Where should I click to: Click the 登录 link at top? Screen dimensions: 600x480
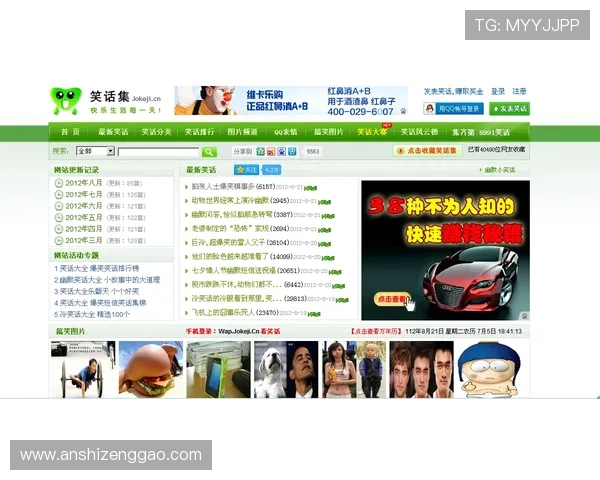pyautogui.click(x=498, y=91)
